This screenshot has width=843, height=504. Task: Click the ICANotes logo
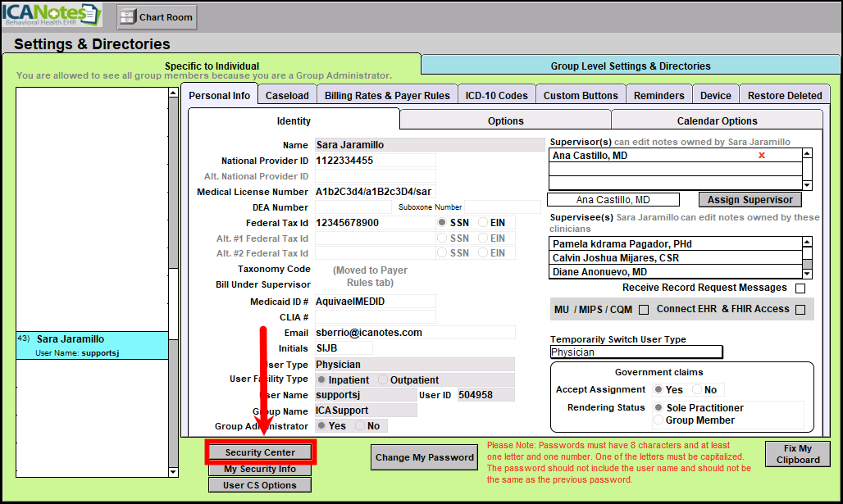tap(52, 15)
